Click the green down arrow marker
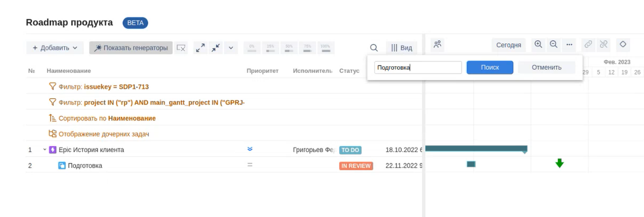This screenshot has width=644, height=217. coord(560,163)
